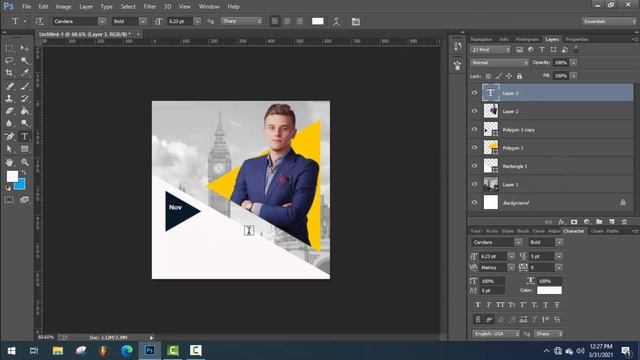Viewport: 640px width, 360px height.
Task: Click the add layer style fx icon
Action: [x=561, y=222]
